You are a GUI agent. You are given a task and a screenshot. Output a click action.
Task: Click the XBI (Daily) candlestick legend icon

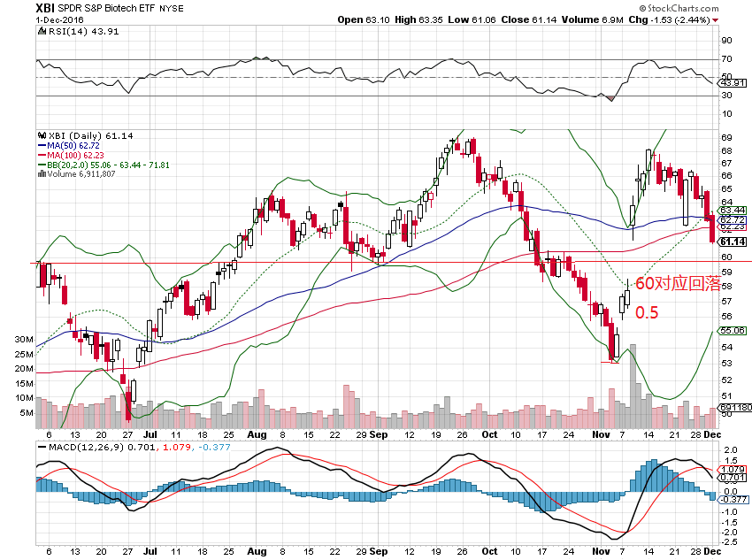(x=41, y=135)
